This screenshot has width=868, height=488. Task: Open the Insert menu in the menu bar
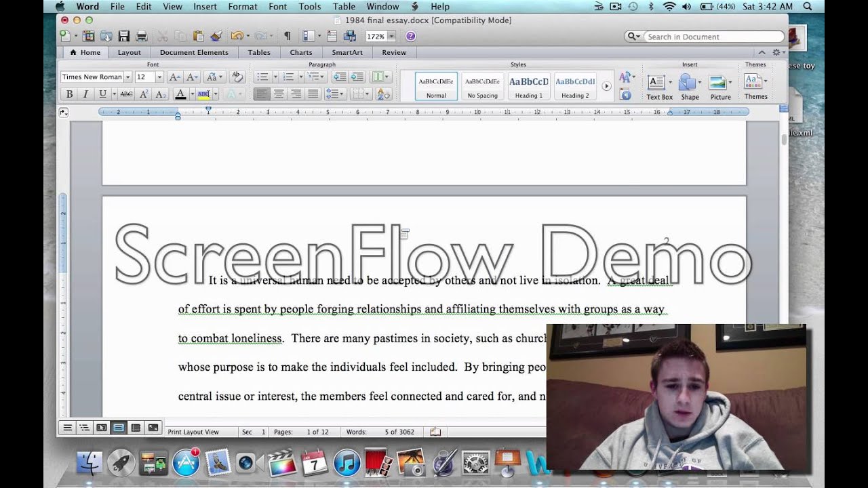point(205,6)
